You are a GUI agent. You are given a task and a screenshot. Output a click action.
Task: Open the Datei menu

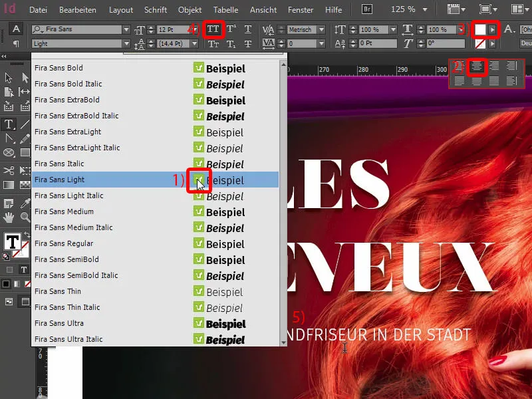[x=38, y=10]
